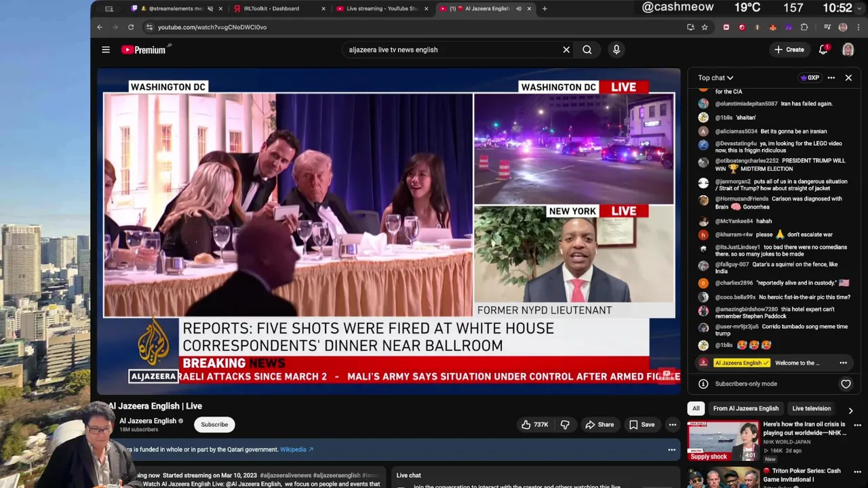The height and width of the screenshot is (488, 868).
Task: Open the account avatar menu
Action: (x=848, y=49)
